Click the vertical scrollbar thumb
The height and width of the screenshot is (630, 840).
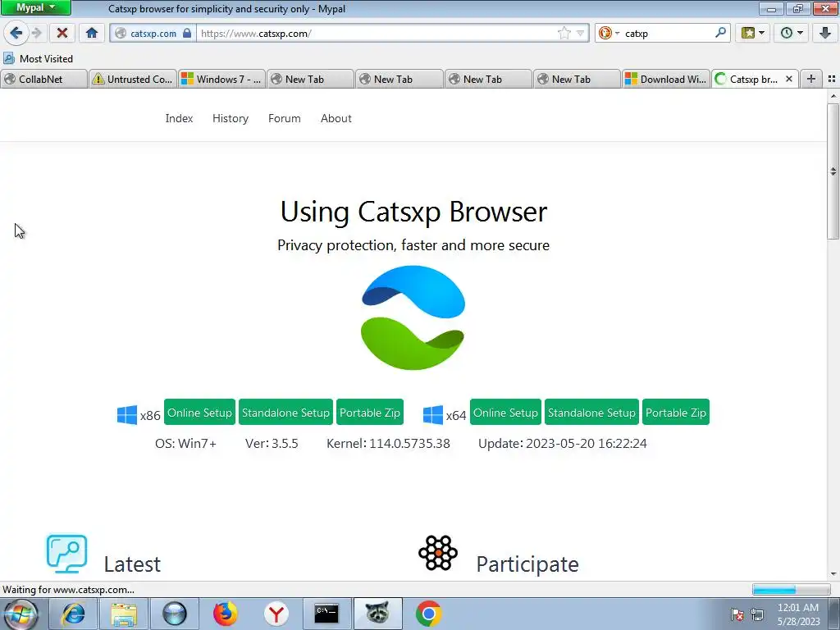coord(833,171)
